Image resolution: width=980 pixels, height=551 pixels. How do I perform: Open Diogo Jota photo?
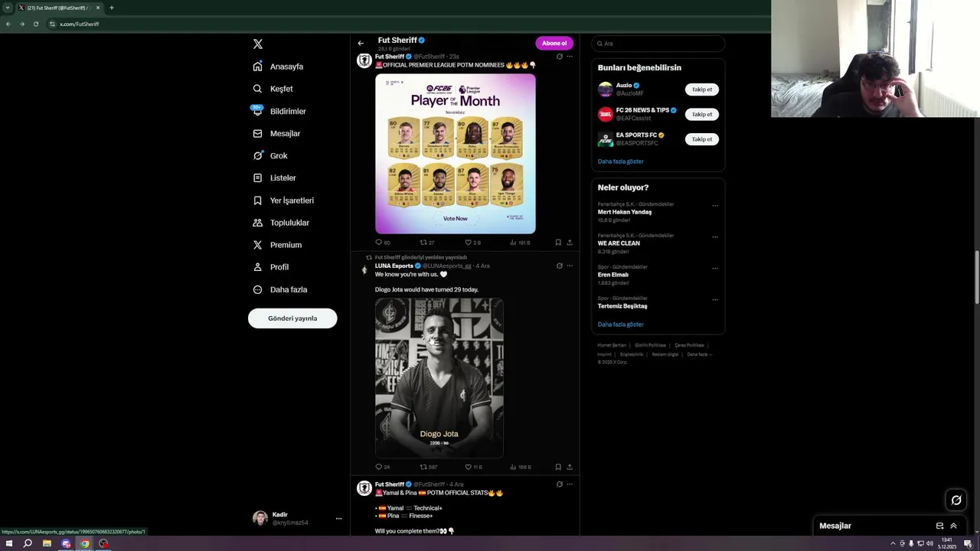[439, 378]
